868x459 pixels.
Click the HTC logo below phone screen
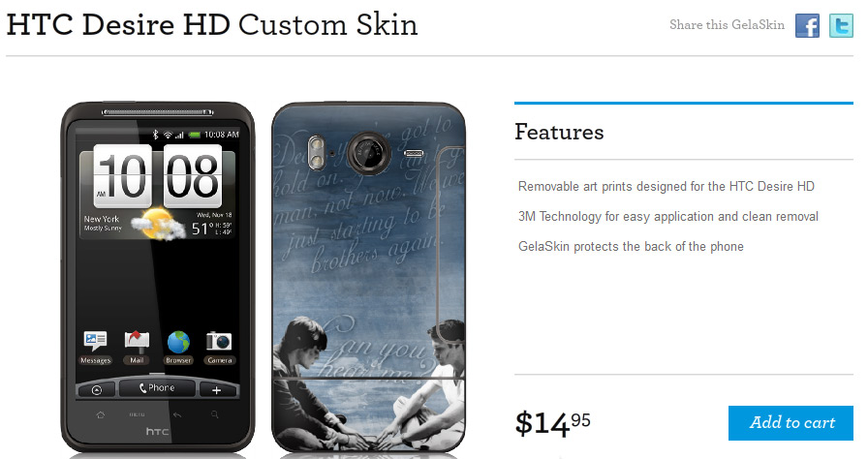(x=157, y=431)
